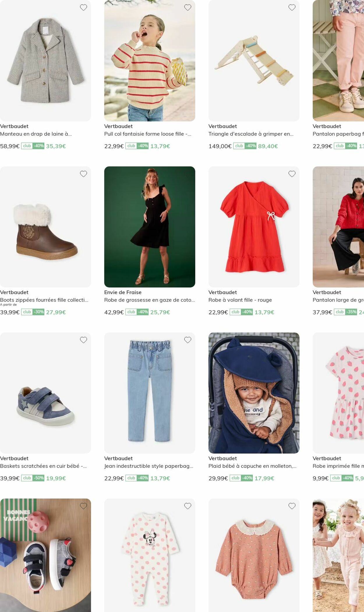Click heart on pink floral bodysuit
The height and width of the screenshot is (612, 364).
pos(292,506)
